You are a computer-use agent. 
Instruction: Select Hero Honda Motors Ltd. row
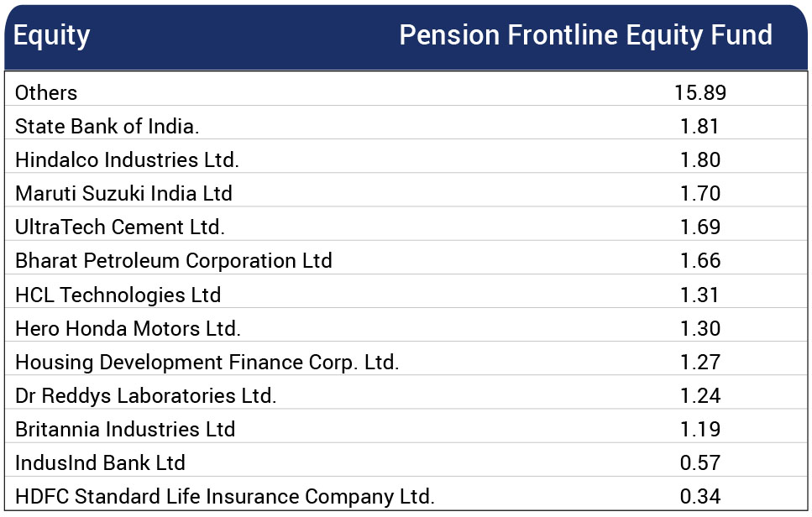click(406, 328)
